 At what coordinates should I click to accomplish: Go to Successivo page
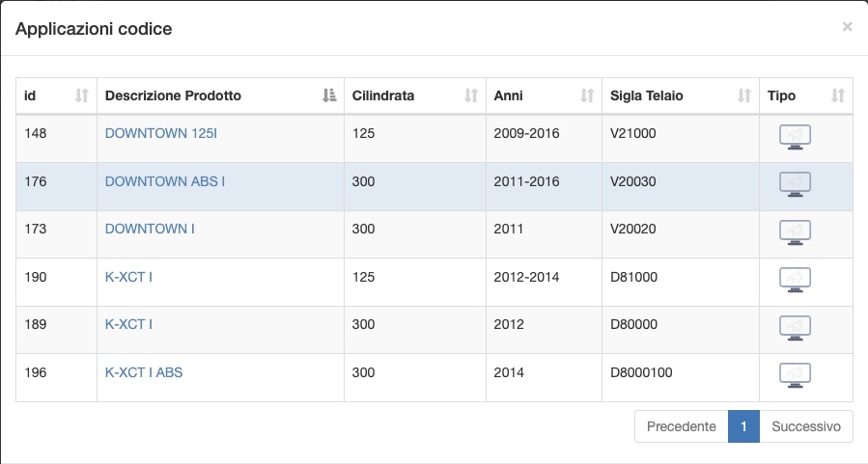tap(806, 426)
